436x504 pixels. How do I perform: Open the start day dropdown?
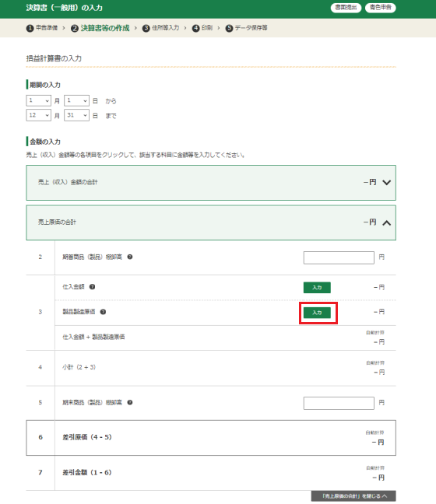(76, 100)
